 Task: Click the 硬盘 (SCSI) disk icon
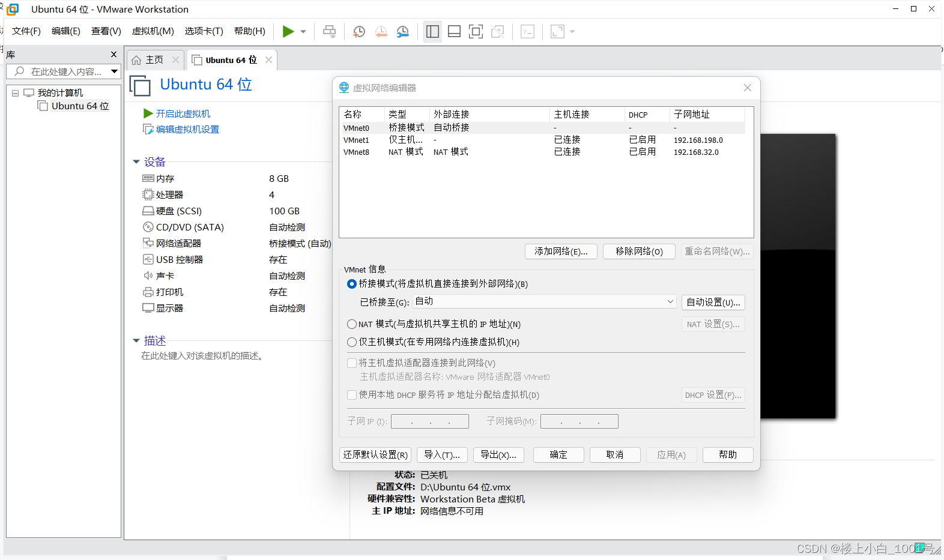[148, 211]
